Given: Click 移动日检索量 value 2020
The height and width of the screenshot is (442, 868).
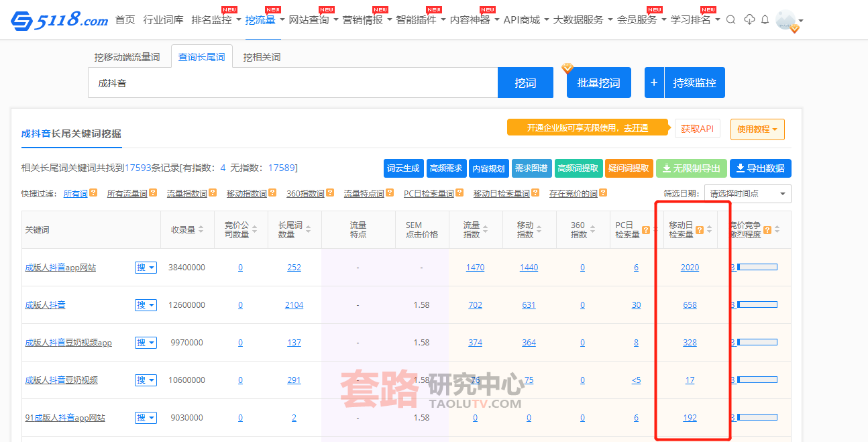Looking at the screenshot, I should (690, 268).
